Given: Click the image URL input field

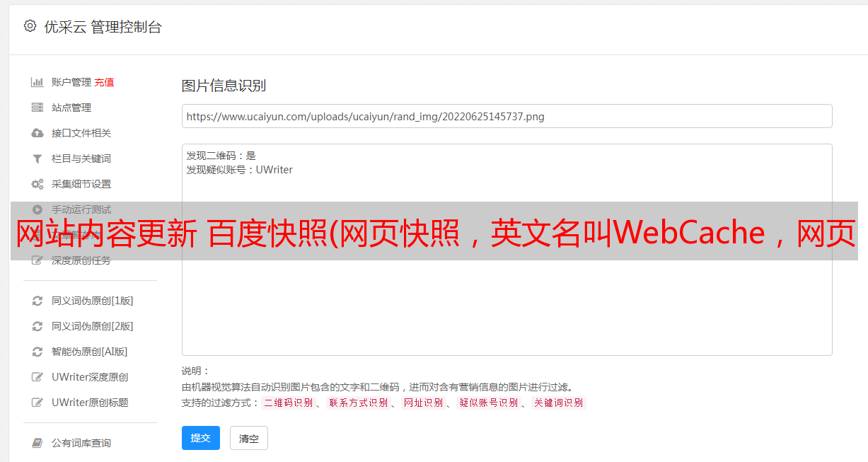Looking at the screenshot, I should [507, 116].
